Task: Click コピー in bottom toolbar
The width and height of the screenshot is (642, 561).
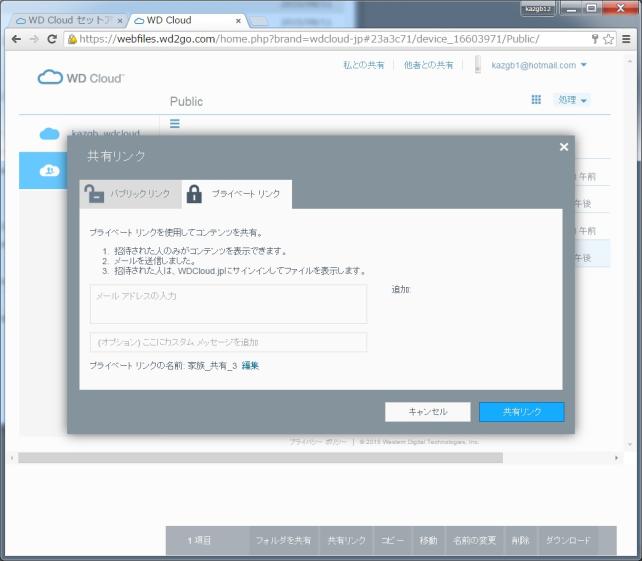Action: pos(392,541)
